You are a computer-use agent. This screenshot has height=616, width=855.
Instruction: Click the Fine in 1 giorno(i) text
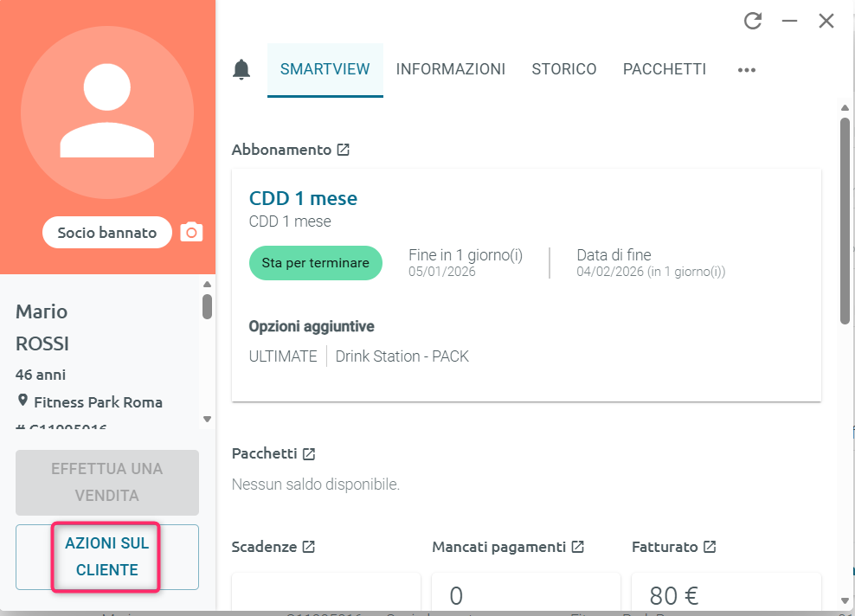[x=466, y=255]
